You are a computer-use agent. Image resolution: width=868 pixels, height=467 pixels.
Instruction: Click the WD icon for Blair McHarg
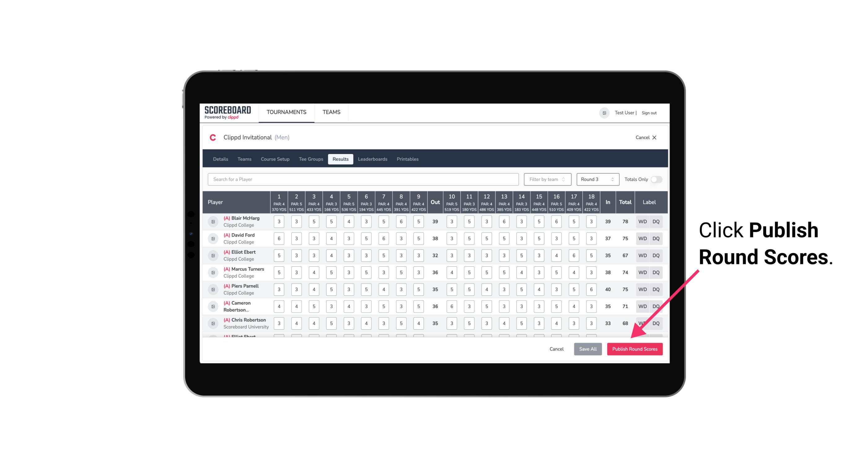click(643, 222)
